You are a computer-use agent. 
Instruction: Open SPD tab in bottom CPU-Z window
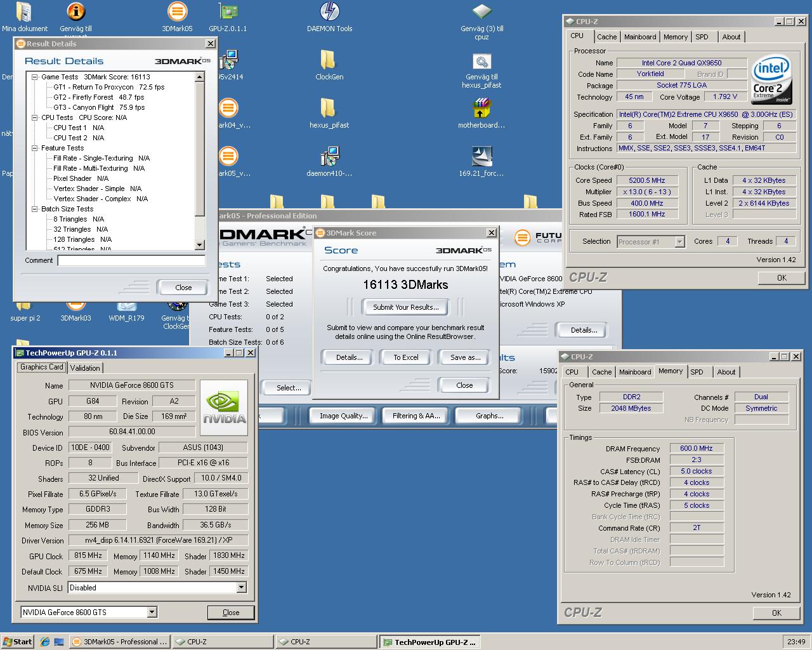(697, 372)
